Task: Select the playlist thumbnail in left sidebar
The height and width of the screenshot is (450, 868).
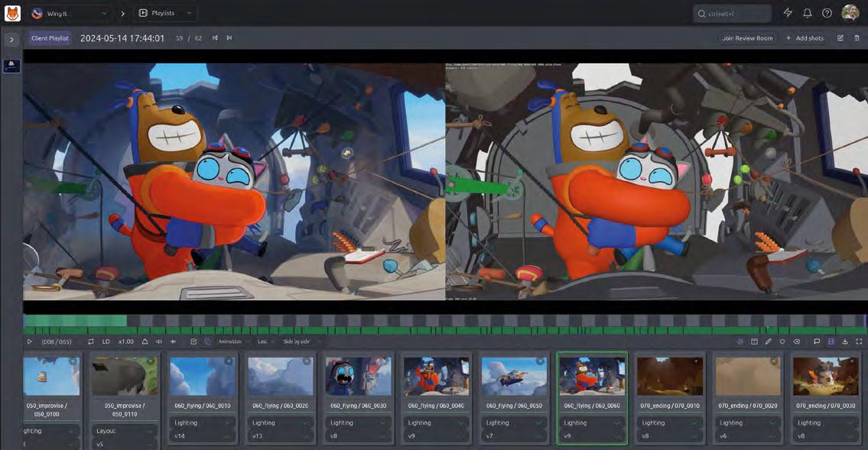Action: point(11,66)
